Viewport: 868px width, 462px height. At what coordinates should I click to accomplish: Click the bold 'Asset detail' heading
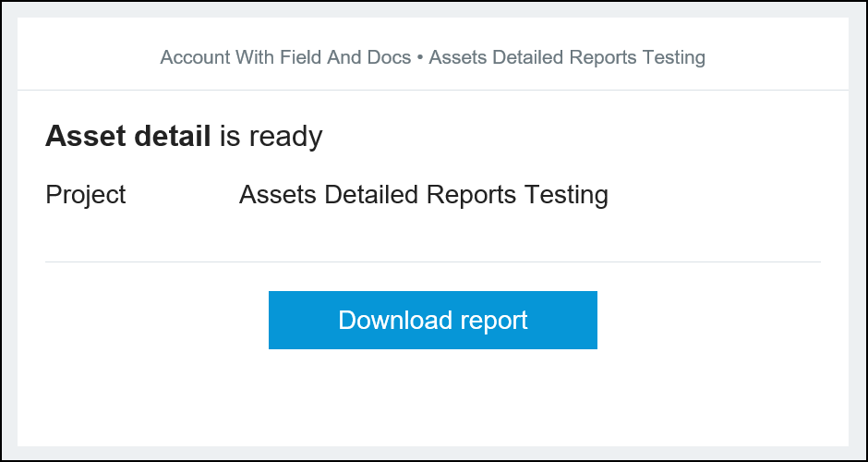(127, 137)
